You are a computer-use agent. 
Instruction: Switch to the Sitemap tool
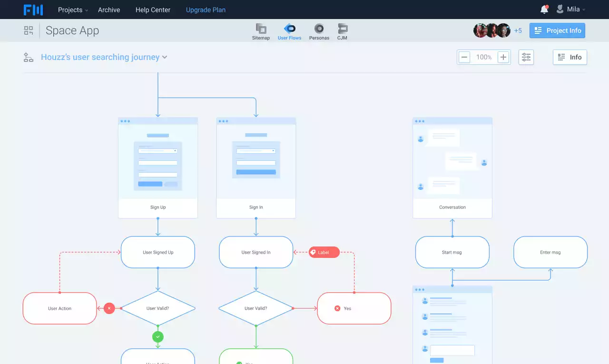[x=261, y=30]
